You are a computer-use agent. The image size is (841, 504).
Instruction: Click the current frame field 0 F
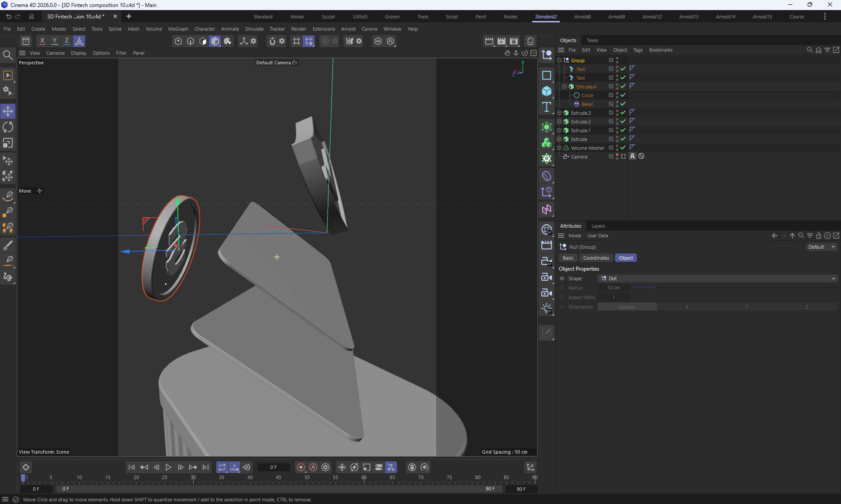(273, 467)
